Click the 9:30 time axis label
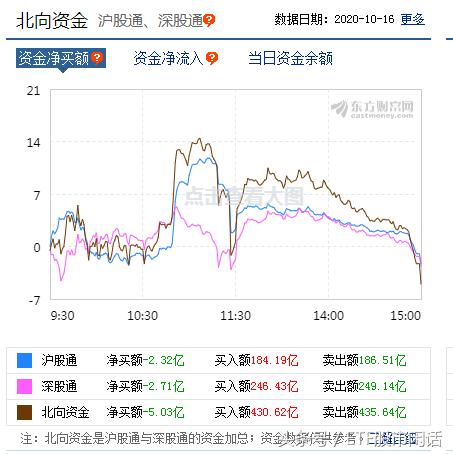The height and width of the screenshot is (454, 453). point(62,315)
